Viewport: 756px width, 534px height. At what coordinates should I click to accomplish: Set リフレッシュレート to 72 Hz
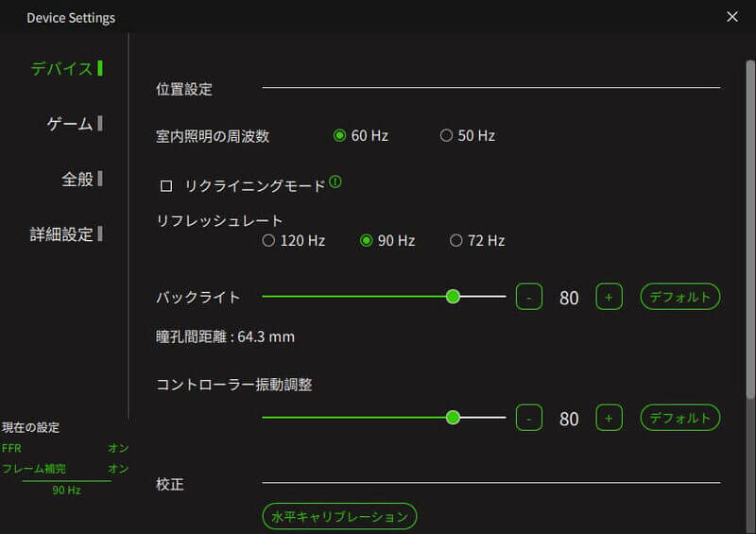456,241
